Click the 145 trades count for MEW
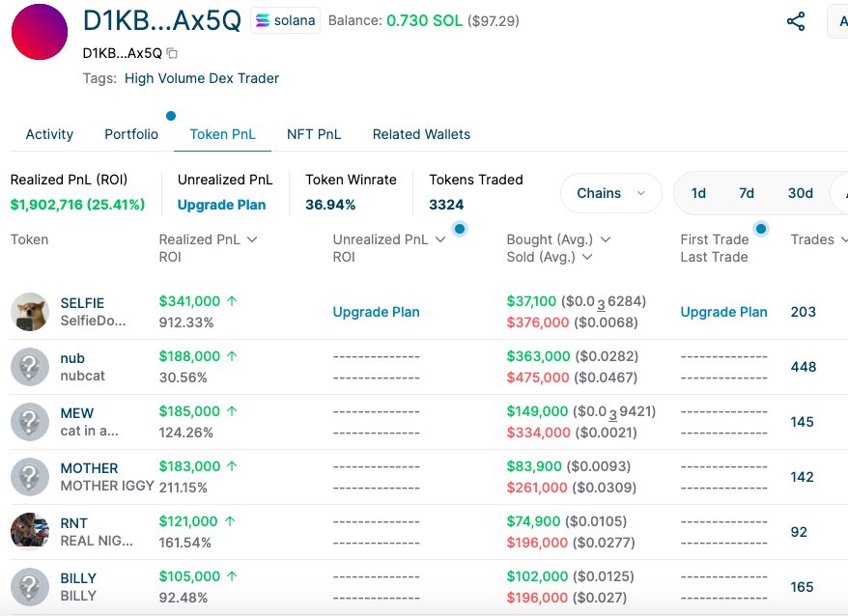This screenshot has height=616, width=848. click(x=802, y=422)
